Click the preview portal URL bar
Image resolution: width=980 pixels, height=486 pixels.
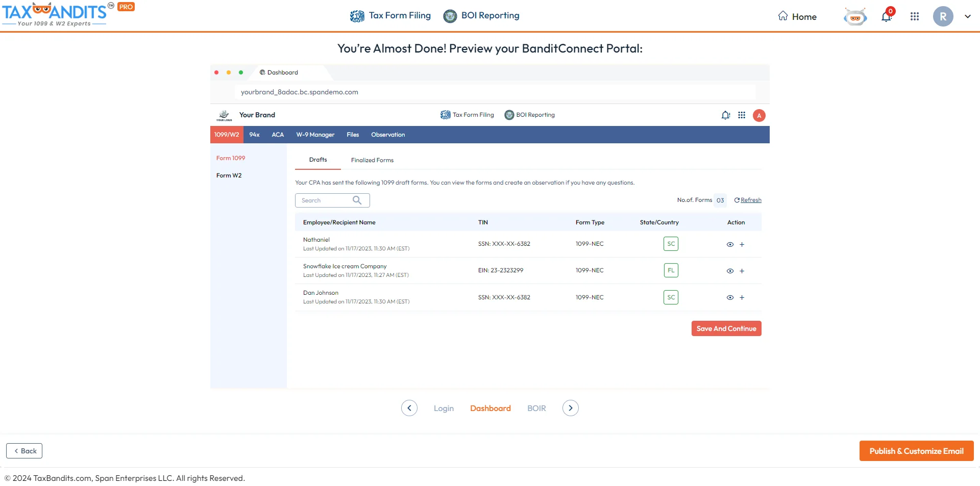tap(495, 92)
